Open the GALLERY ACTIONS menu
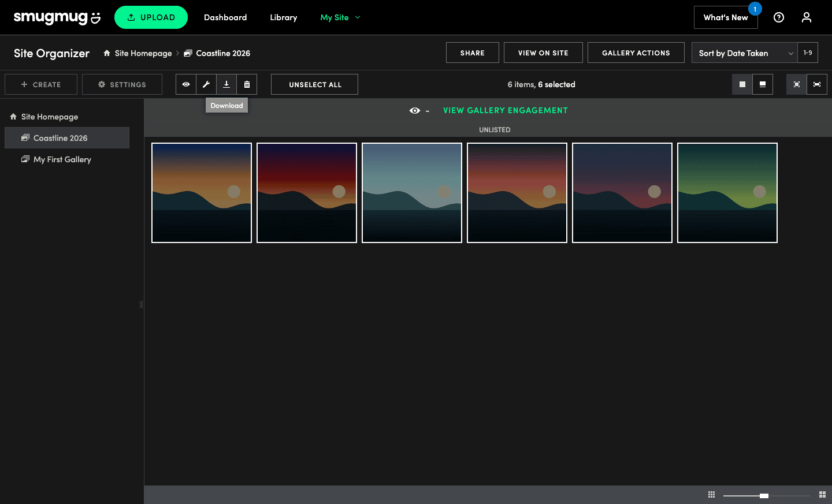The image size is (832, 504). 636,53
